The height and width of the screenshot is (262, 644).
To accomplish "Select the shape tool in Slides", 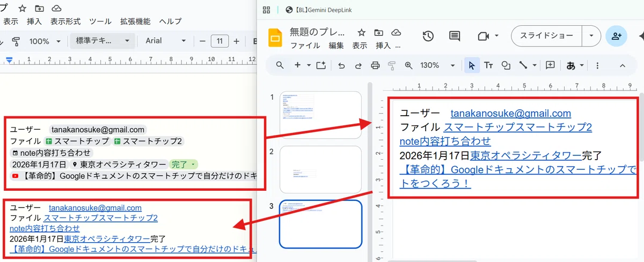I will (x=505, y=65).
